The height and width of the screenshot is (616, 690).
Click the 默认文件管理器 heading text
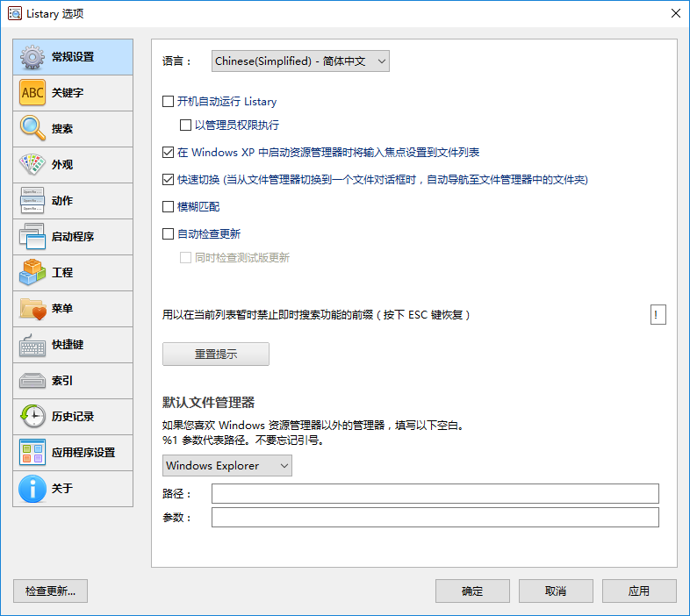tap(209, 402)
